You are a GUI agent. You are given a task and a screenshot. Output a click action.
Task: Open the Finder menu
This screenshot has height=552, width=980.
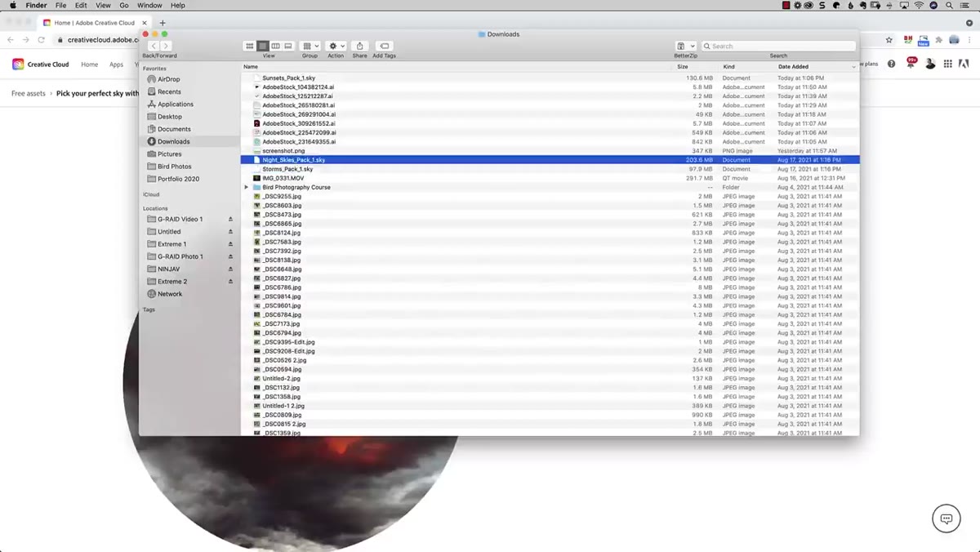click(37, 5)
